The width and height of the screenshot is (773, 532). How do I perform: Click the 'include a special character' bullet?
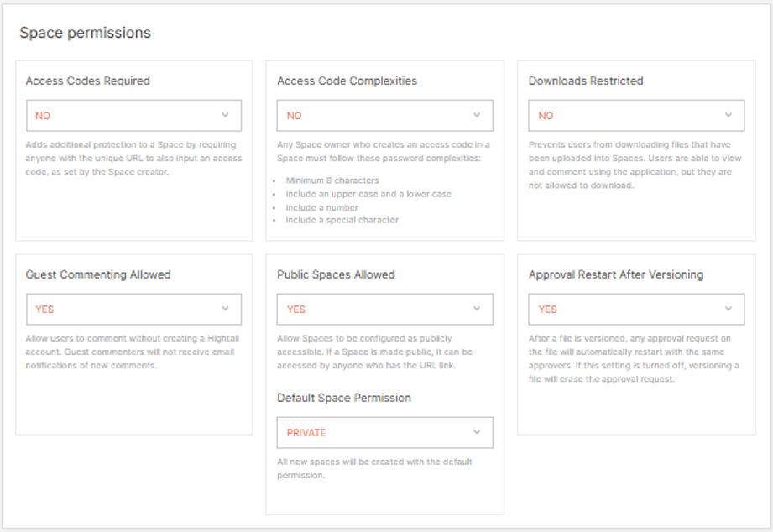click(342, 220)
